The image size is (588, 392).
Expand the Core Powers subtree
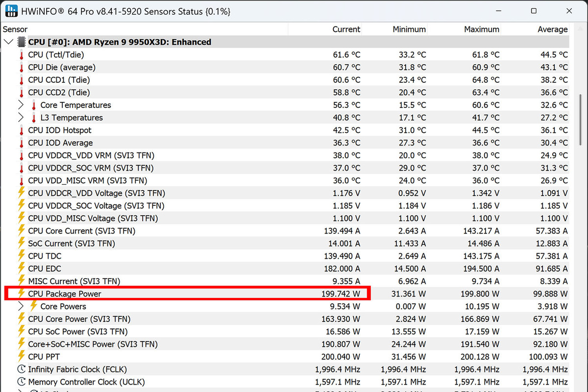(21, 307)
